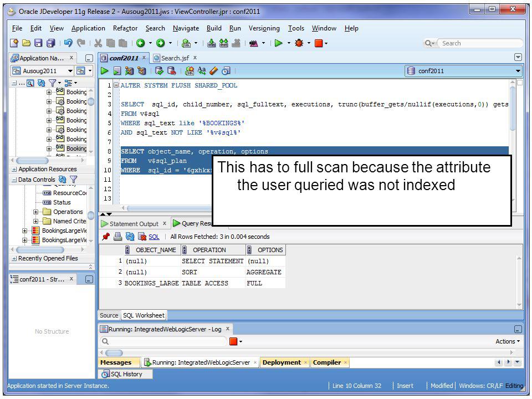This screenshot has height=399, width=532.
Task: Click the Rebuild project icon
Action: click(x=223, y=43)
